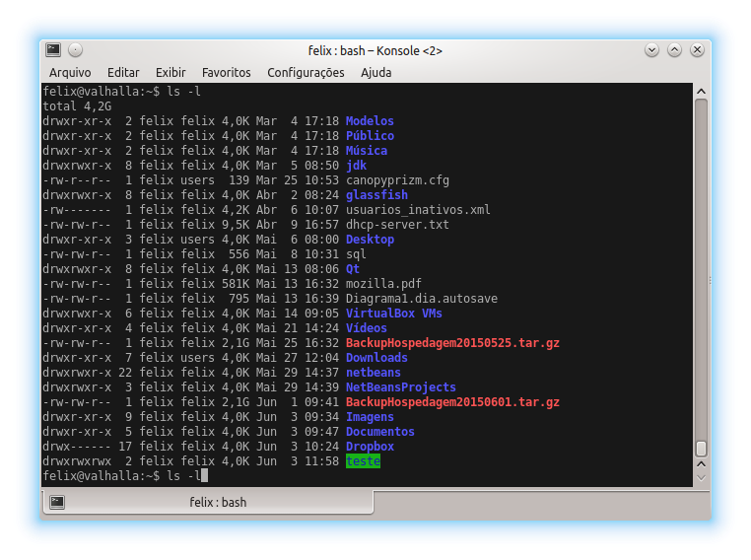Click the mozilla.pdf file name
751x560 pixels.
tap(383, 284)
